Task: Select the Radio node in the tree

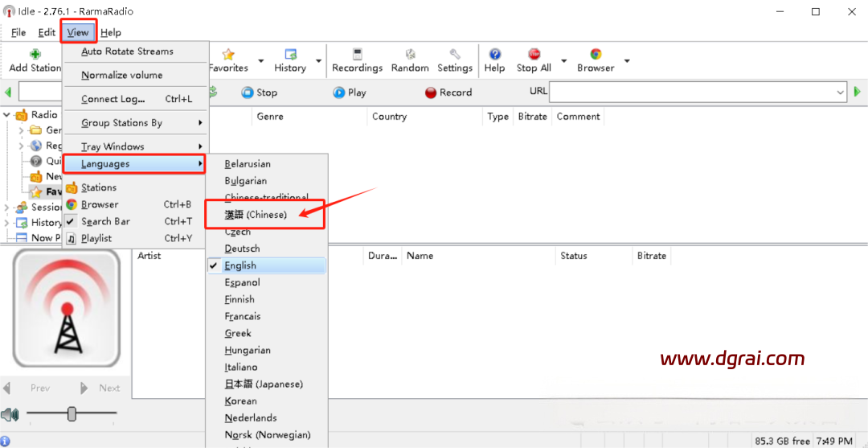Action: [x=44, y=115]
